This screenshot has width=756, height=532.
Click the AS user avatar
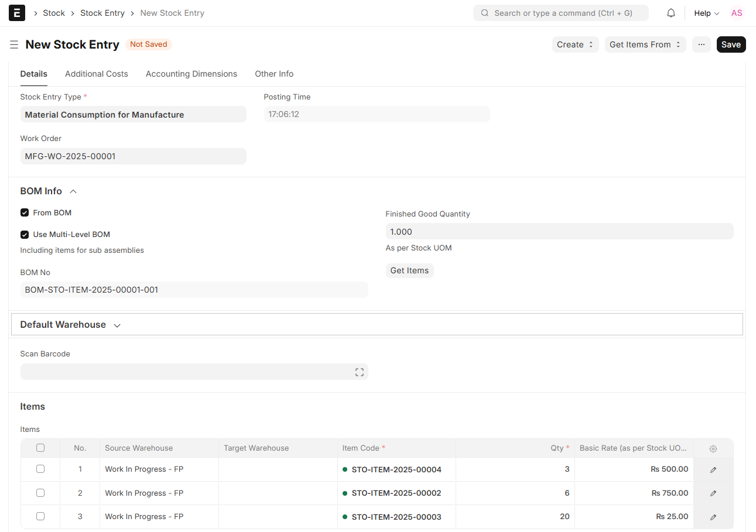736,13
